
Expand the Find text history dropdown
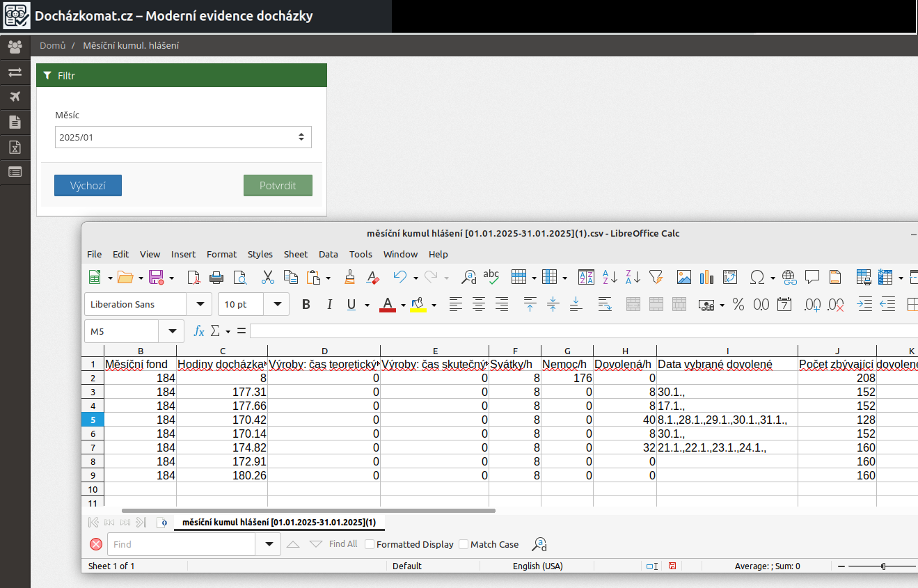click(269, 544)
